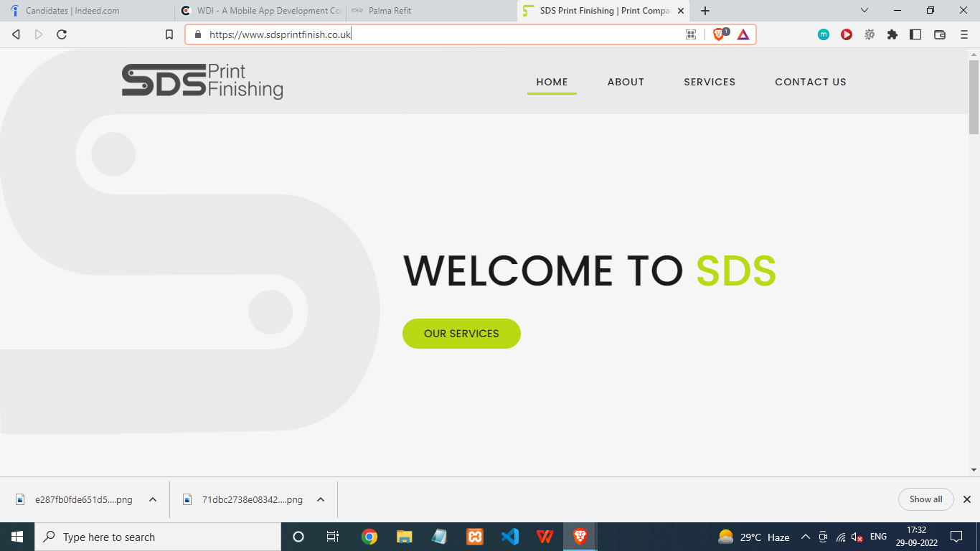Switch to WDI Mobile App Development tab

(x=260, y=11)
